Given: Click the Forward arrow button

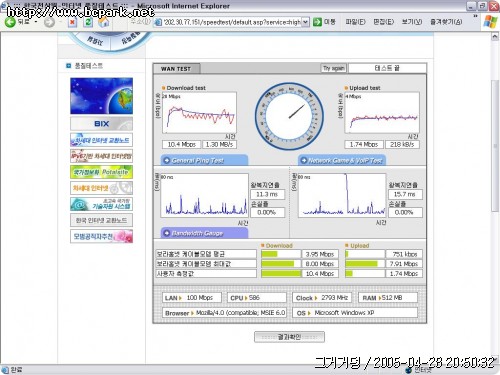Looking at the screenshot, I should tap(49, 22).
